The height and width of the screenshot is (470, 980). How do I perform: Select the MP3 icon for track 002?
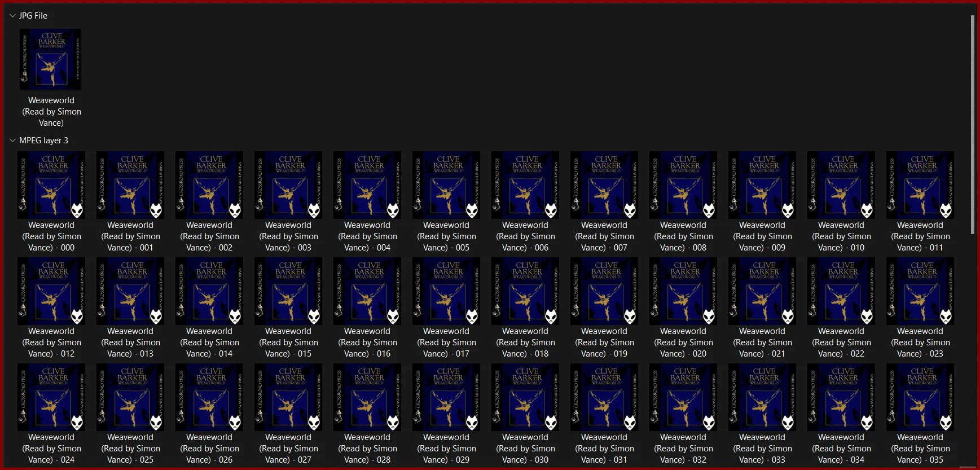(x=209, y=185)
